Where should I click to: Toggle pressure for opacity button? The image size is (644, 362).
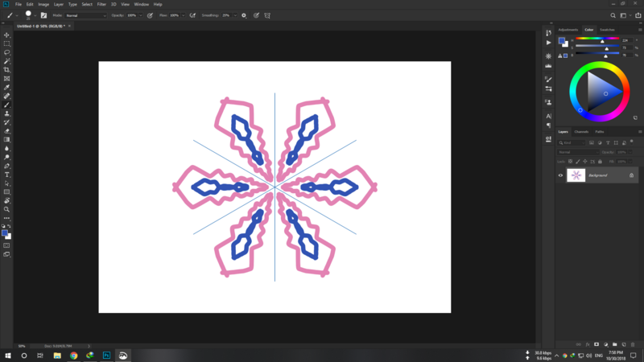click(150, 15)
